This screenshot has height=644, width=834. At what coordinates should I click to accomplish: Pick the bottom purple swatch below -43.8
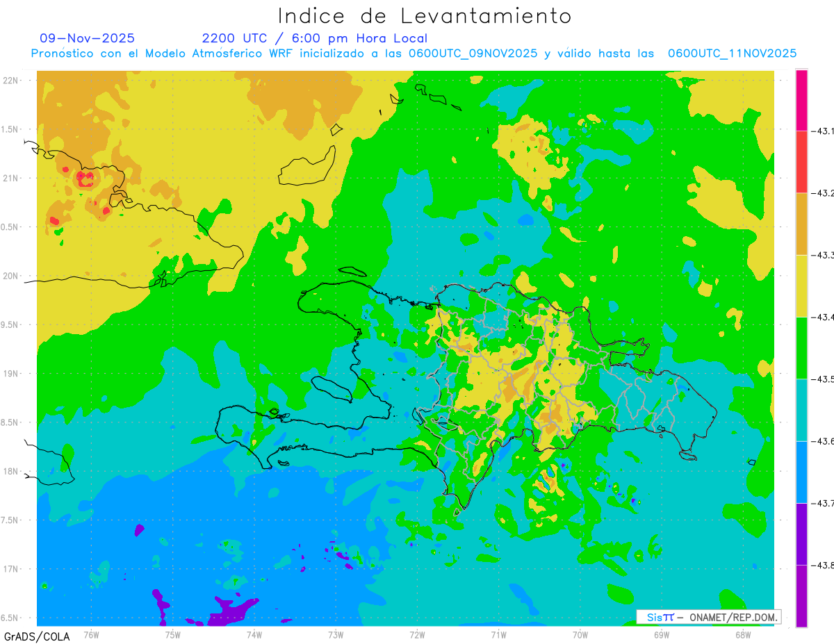pyautogui.click(x=801, y=595)
